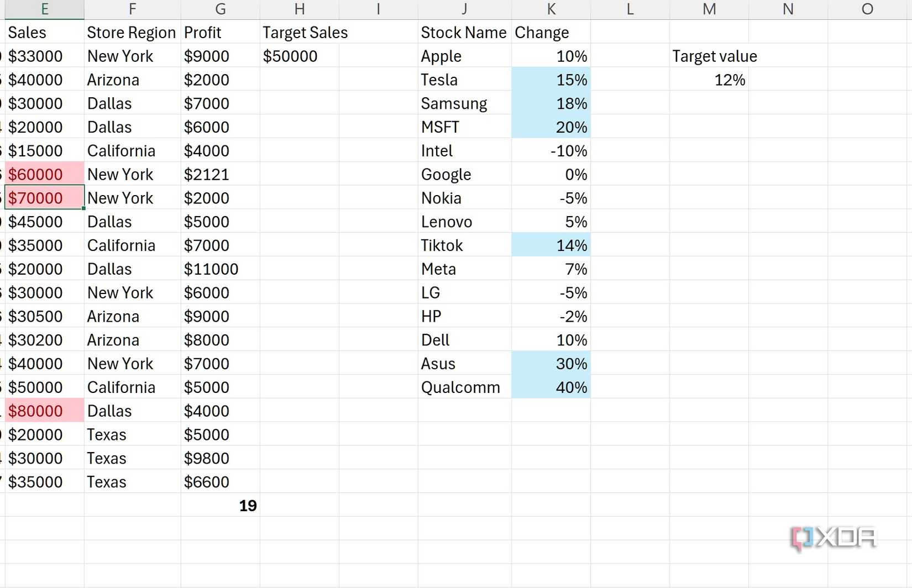Click the MSFT blue-highlighted 20% cell
The image size is (912, 588).
tap(572, 127)
